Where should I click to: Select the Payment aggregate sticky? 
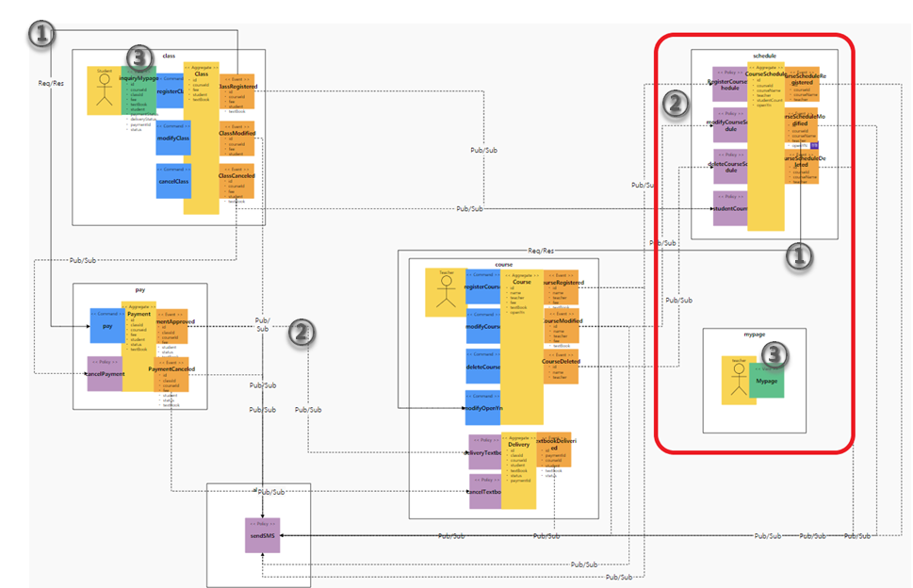[139, 347]
